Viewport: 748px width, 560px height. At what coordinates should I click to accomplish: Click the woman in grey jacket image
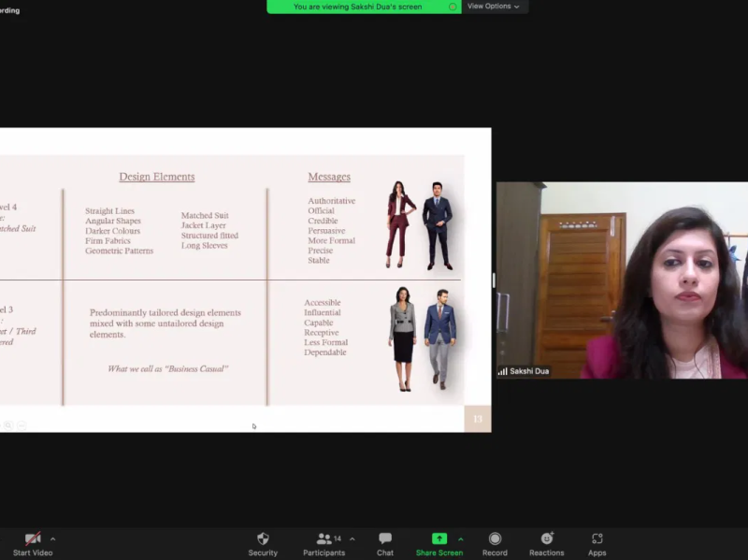[403, 339]
